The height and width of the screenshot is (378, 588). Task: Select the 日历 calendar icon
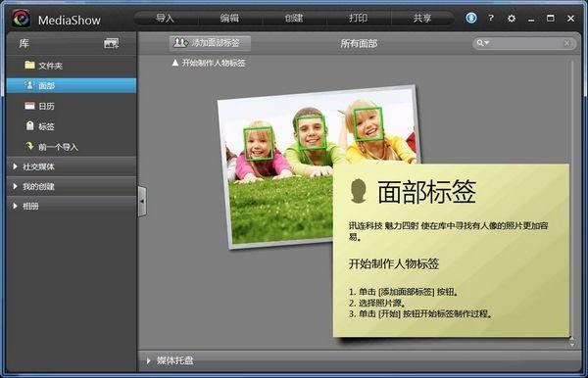point(29,106)
